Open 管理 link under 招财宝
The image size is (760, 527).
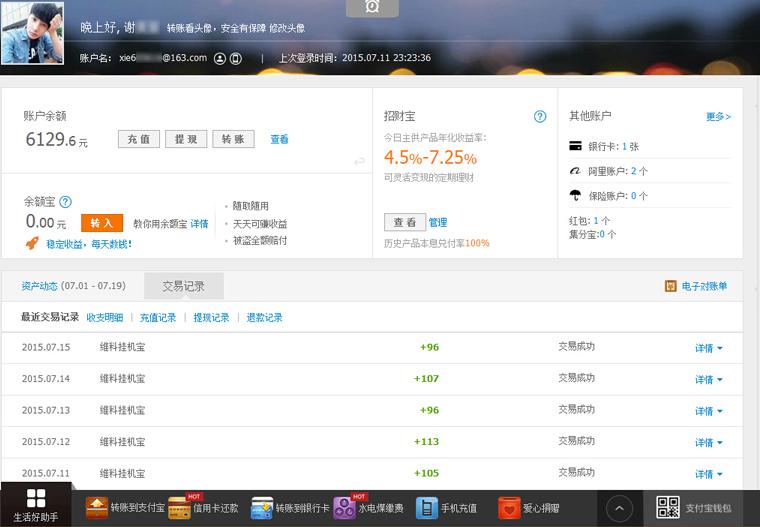point(438,223)
